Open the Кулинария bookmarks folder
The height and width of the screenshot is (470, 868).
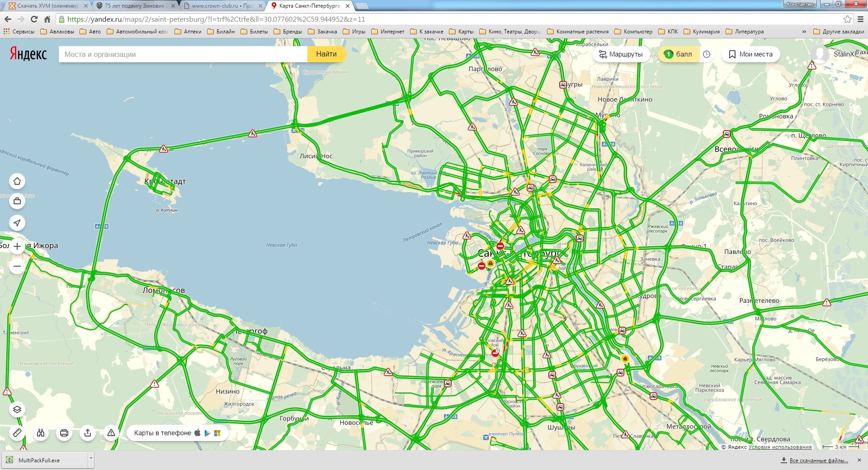tap(702, 32)
